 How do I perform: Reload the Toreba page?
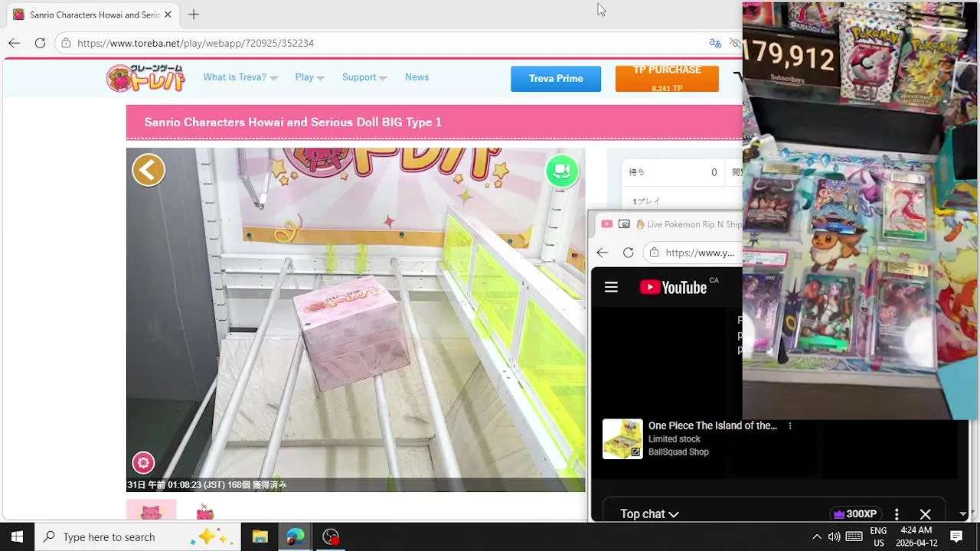tap(40, 43)
